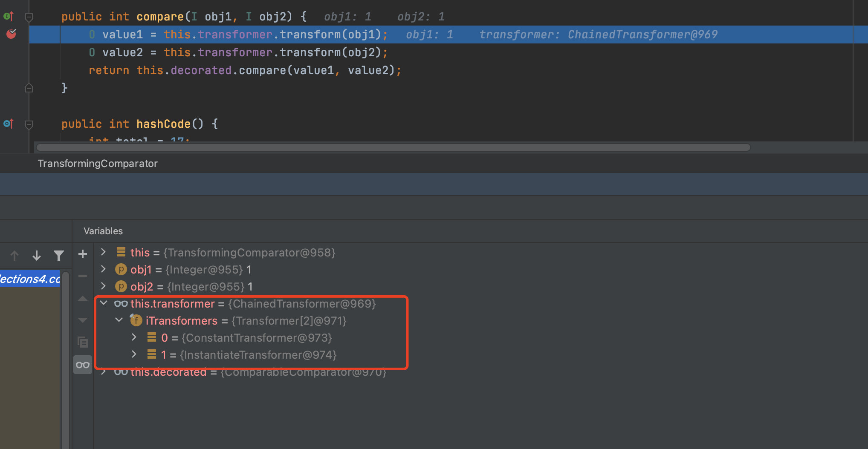
Task: Click the object icon beside 'this' variable
Action: 121,252
